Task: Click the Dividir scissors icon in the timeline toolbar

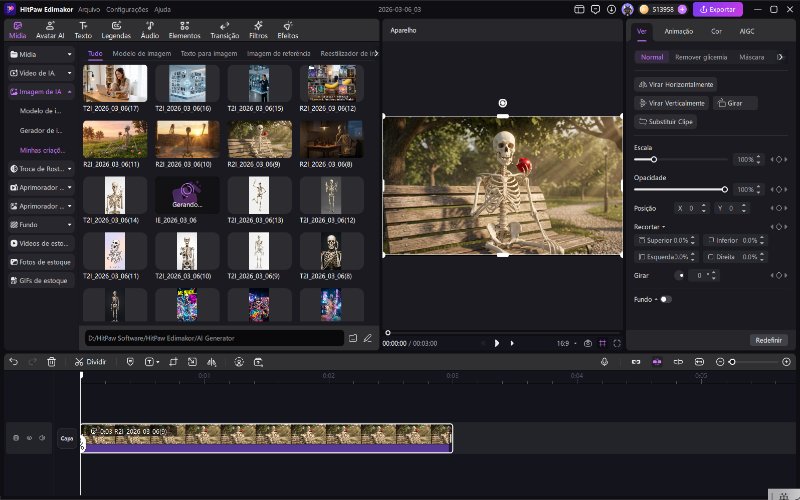Action: pos(80,361)
